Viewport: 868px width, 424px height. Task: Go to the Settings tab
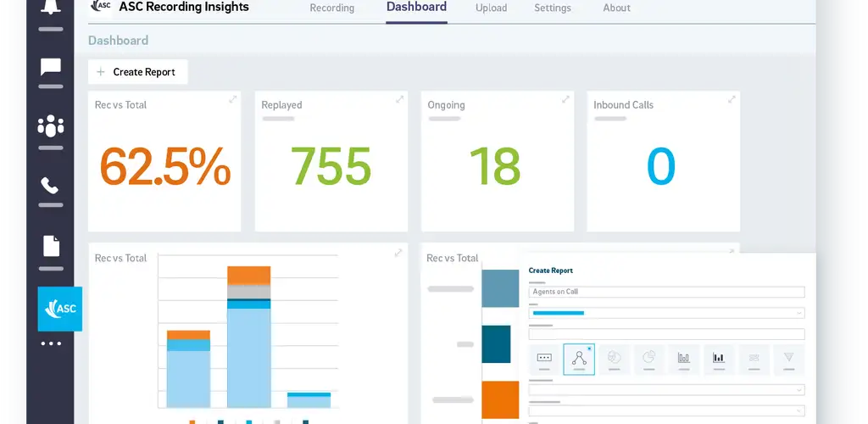tap(553, 8)
